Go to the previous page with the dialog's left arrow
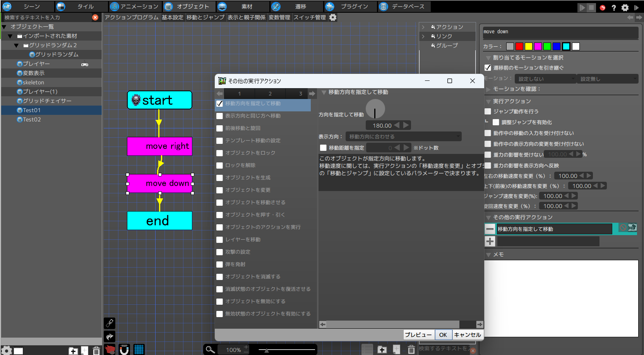The width and height of the screenshot is (644, 355). (219, 94)
